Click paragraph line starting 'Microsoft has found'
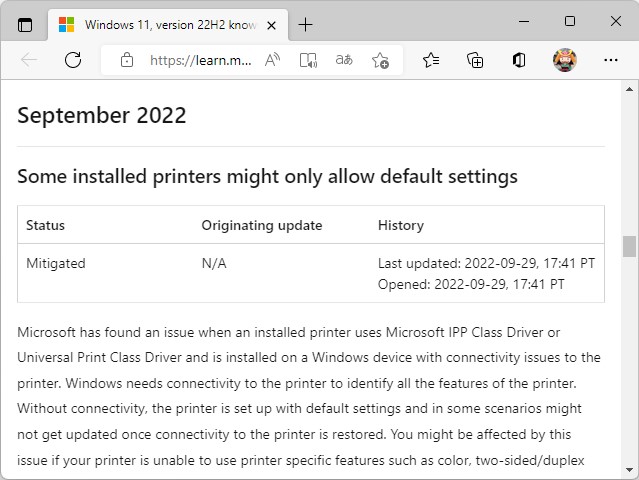 click(289, 332)
